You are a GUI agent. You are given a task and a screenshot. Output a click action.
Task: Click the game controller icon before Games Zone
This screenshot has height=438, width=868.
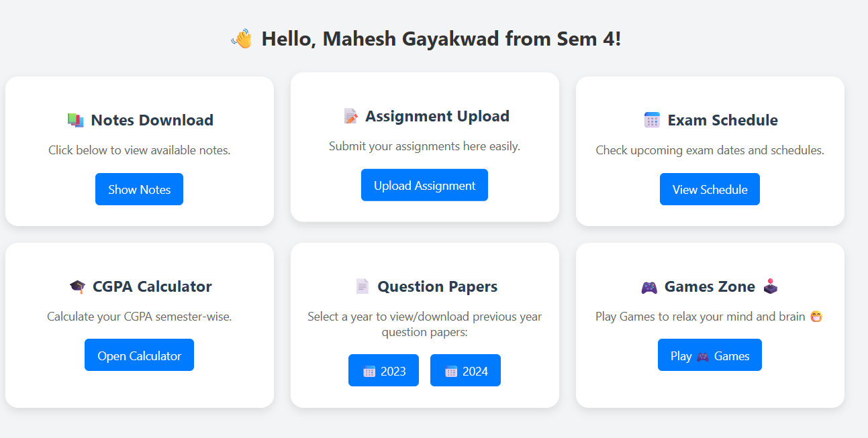(649, 287)
